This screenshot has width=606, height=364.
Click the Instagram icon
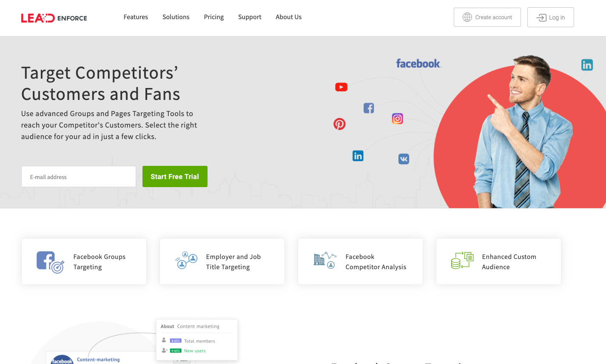(397, 119)
